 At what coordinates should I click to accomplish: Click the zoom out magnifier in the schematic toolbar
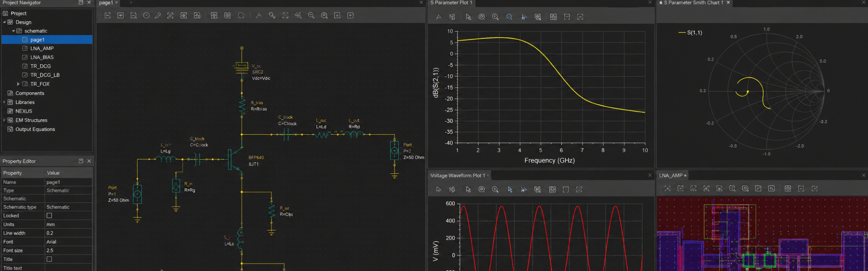[x=311, y=15]
